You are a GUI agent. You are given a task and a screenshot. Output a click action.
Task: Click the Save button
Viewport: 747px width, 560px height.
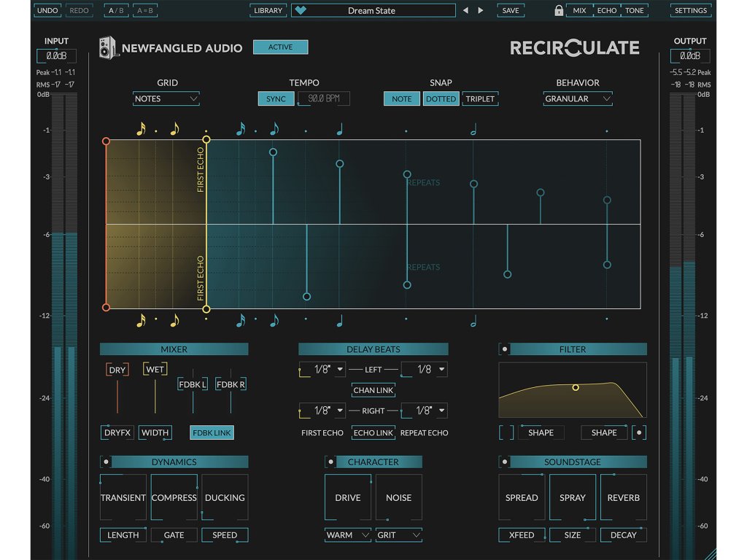511,11
